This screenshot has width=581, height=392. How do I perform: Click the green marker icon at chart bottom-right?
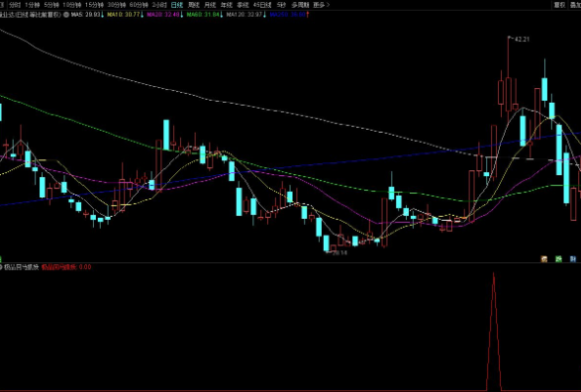[x=558, y=259]
